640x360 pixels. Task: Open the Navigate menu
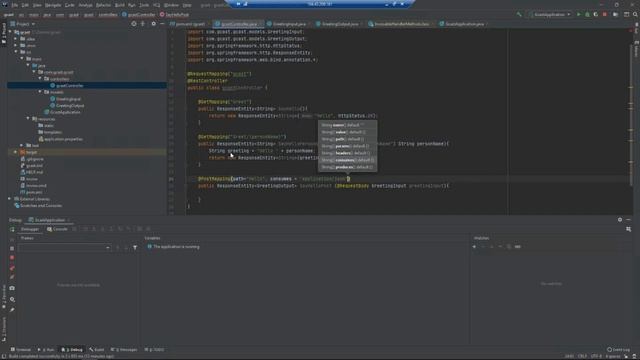tap(53, 5)
